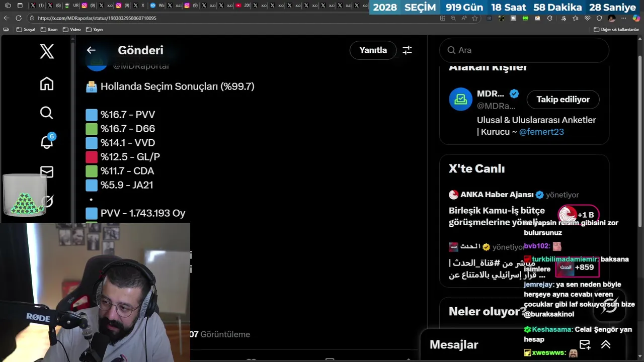Switch to the first Instagram tab labeled (9)

(x=88, y=6)
